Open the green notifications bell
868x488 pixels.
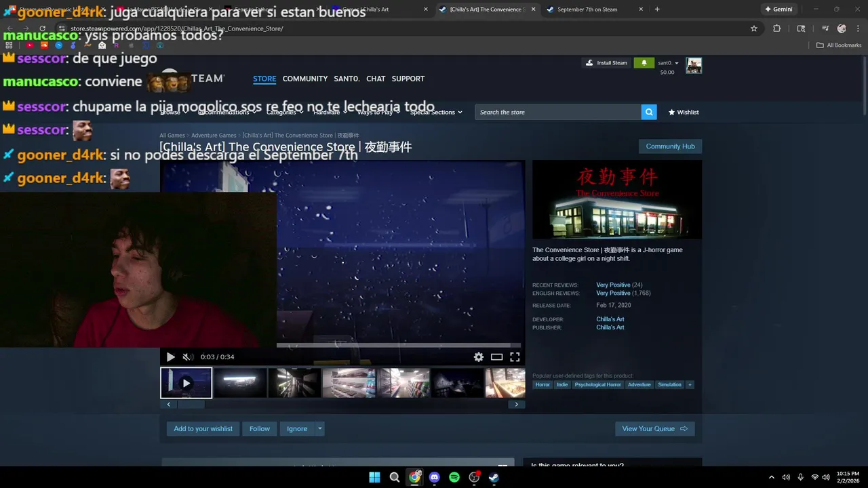coord(644,63)
